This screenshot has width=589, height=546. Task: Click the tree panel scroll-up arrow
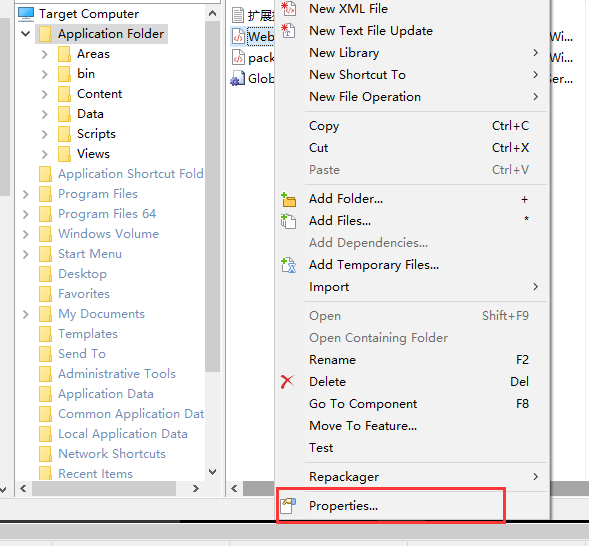(x=212, y=14)
